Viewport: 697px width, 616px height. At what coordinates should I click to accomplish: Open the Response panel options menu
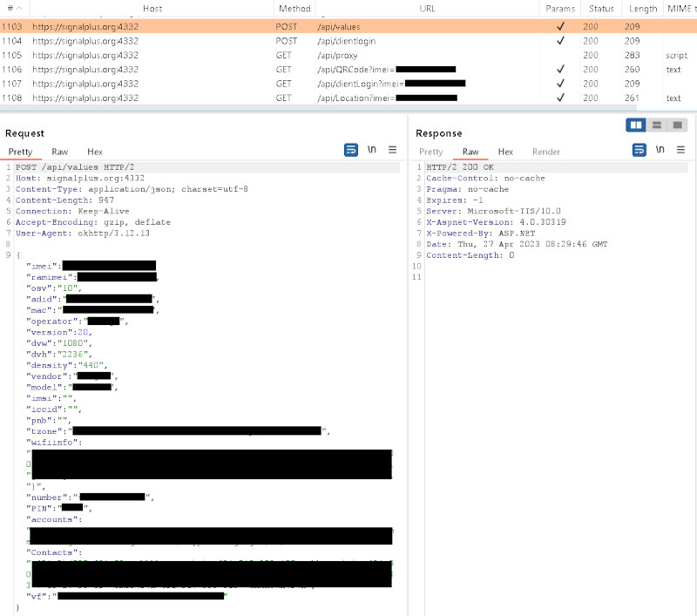(x=680, y=150)
